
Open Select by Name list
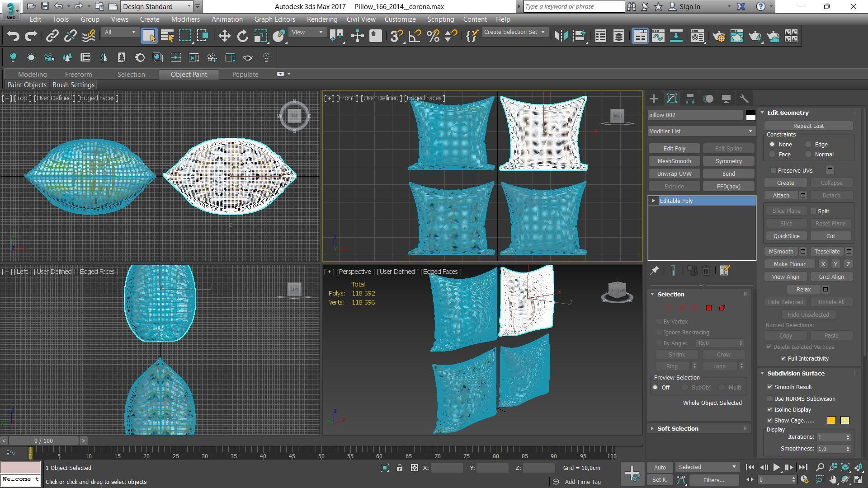point(167,36)
